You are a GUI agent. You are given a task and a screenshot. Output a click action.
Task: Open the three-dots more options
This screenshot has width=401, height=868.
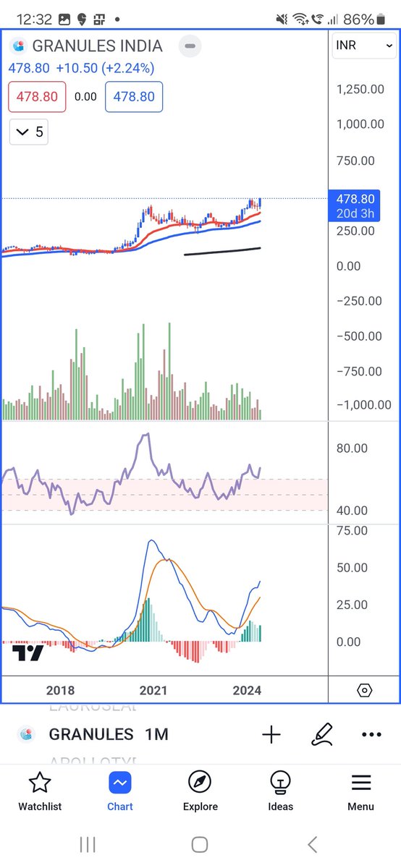371,735
